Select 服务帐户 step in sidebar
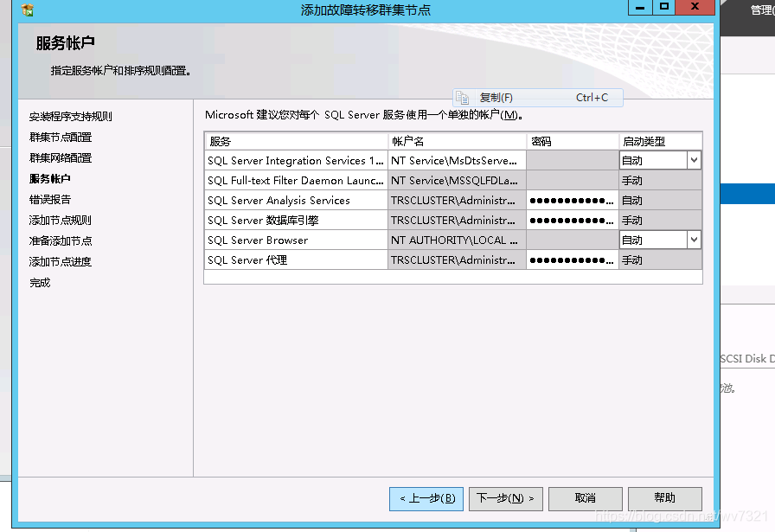This screenshot has height=532, width=775. point(50,178)
